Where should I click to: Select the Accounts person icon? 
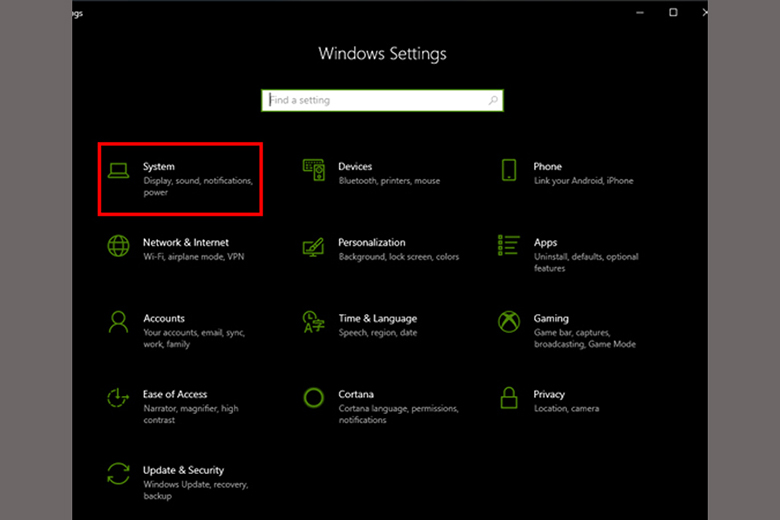[119, 322]
